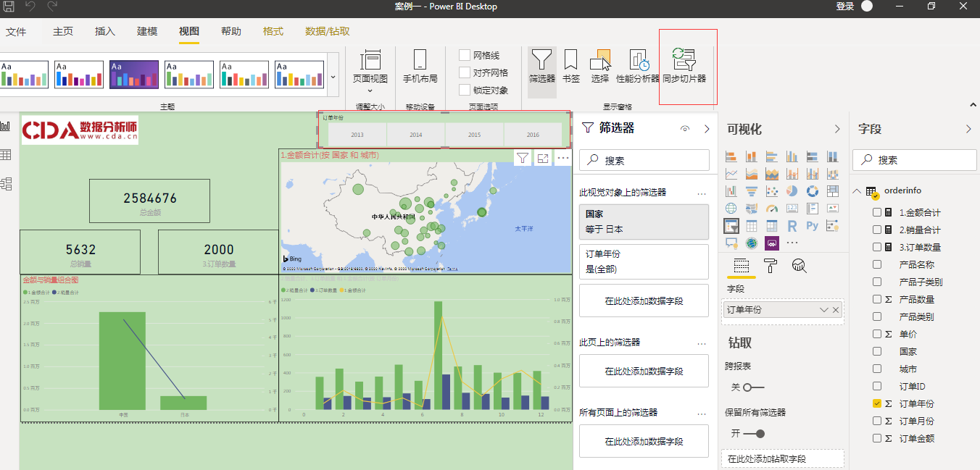
Task: Switch to Report view in left sidebar
Action: [6, 126]
